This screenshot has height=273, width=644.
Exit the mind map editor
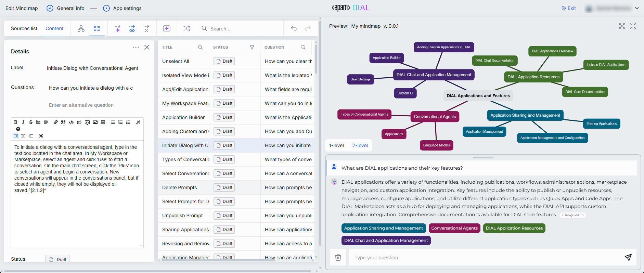569,8
